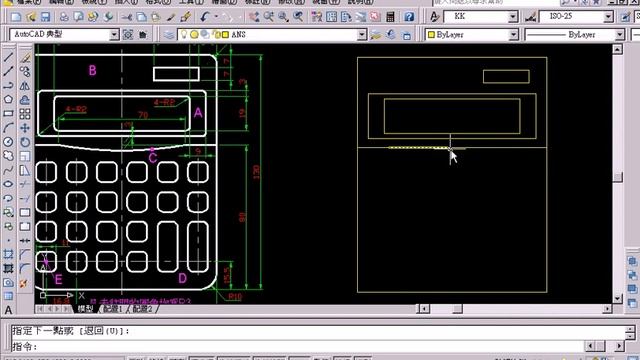Click the Explode modify tool
Image resolution: width=640 pixels, height=360 pixels.
24,283
